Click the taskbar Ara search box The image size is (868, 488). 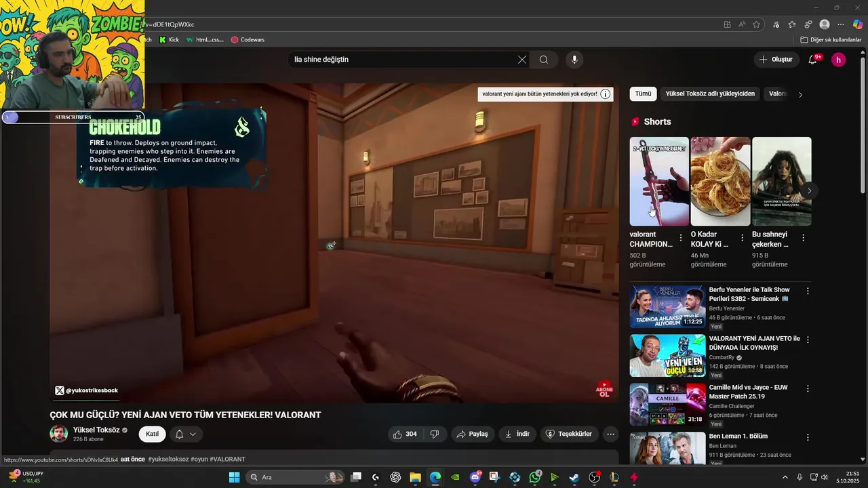(x=295, y=477)
